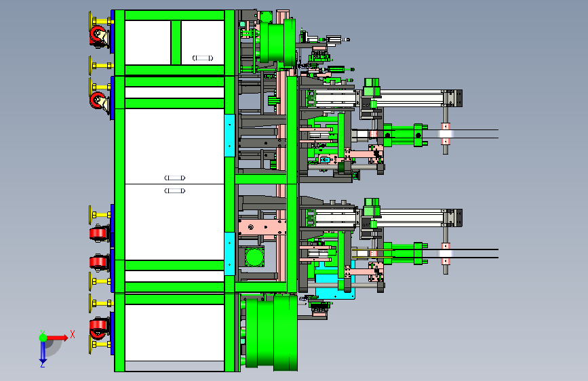
Task: Pick the pink mounting plate with holes
Action: click(262, 227)
